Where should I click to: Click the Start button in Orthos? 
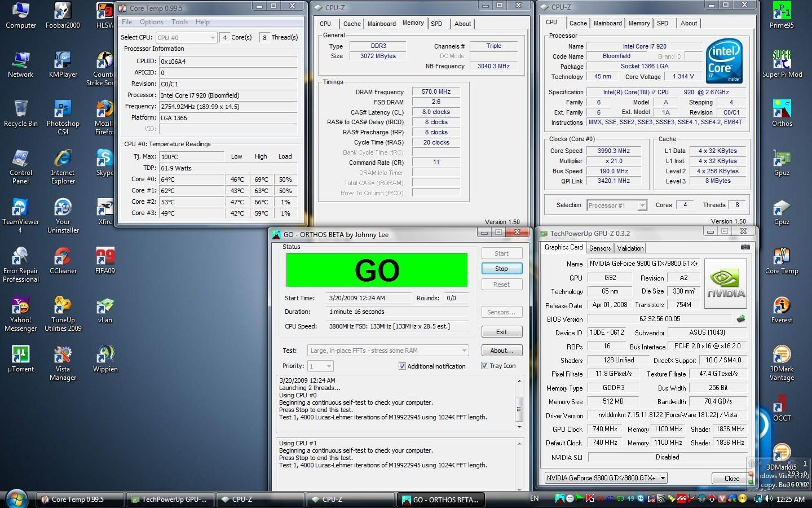tap(501, 253)
